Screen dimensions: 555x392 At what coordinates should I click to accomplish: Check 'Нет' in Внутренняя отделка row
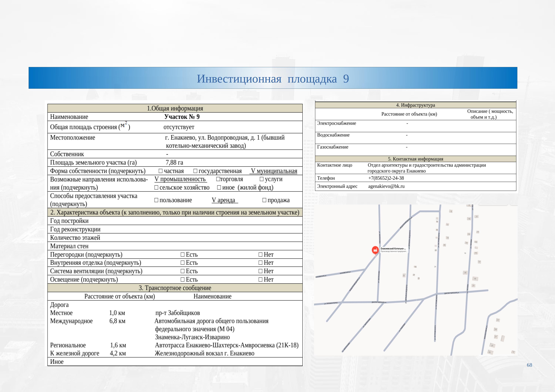(x=261, y=263)
